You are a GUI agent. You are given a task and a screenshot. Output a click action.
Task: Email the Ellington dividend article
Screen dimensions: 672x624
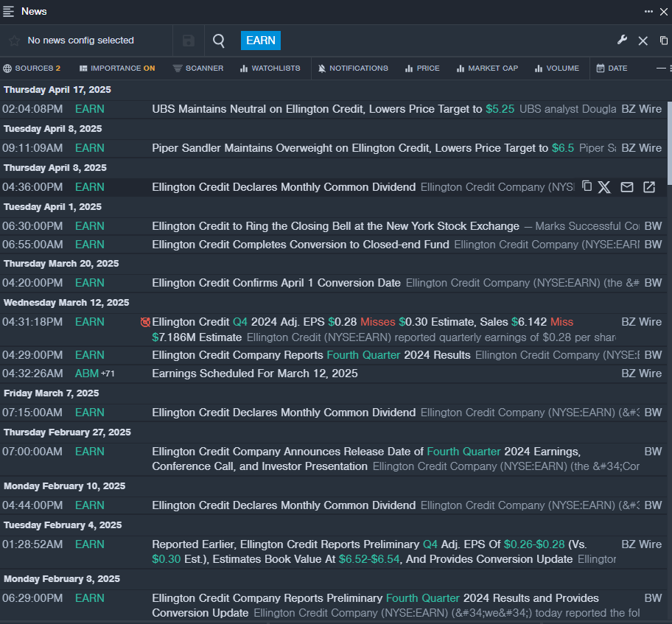pos(627,187)
